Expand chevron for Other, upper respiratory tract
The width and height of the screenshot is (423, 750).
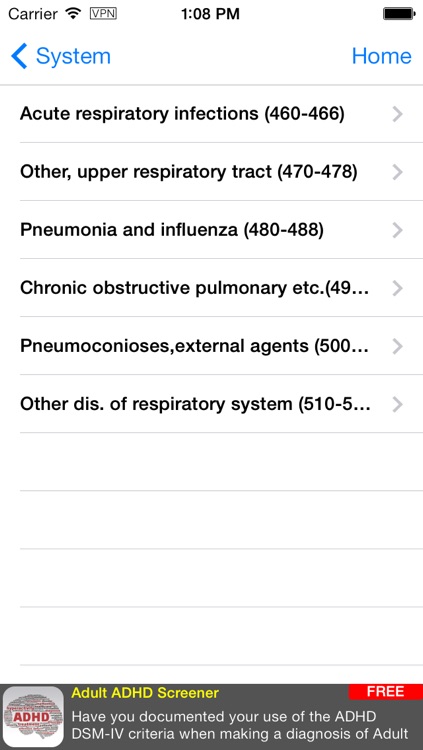pos(397,172)
